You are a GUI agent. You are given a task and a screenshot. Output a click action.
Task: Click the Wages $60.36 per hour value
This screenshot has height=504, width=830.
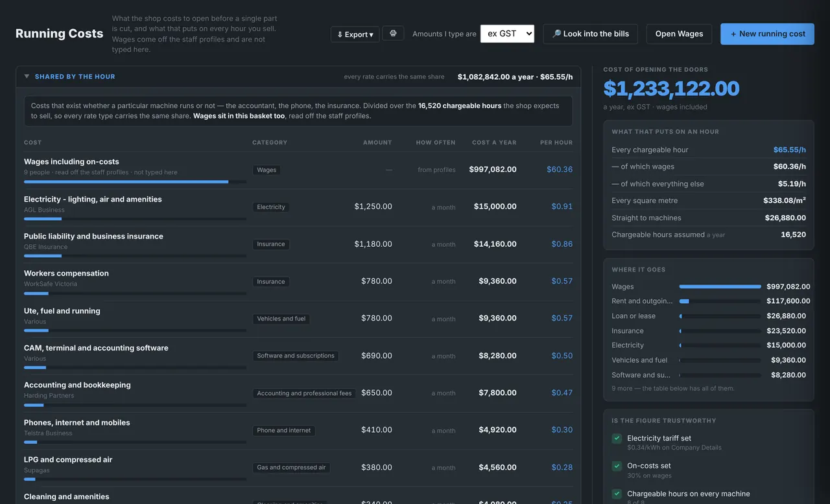pos(560,169)
